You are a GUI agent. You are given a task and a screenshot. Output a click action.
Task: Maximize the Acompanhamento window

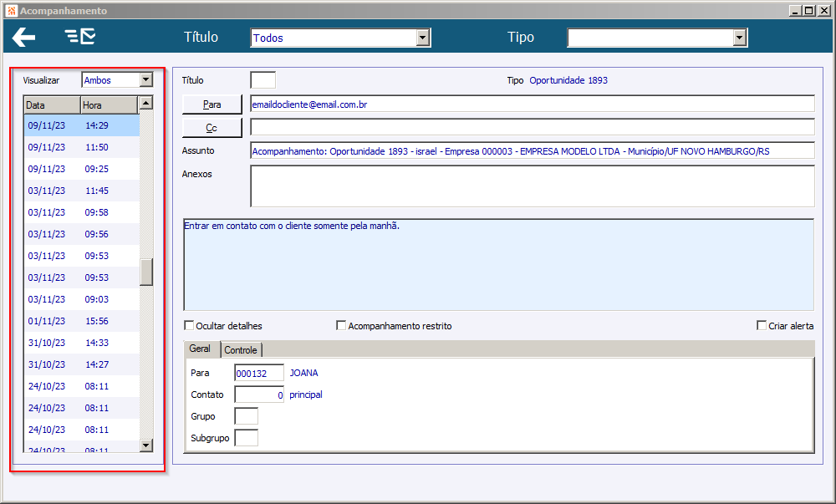(808, 11)
